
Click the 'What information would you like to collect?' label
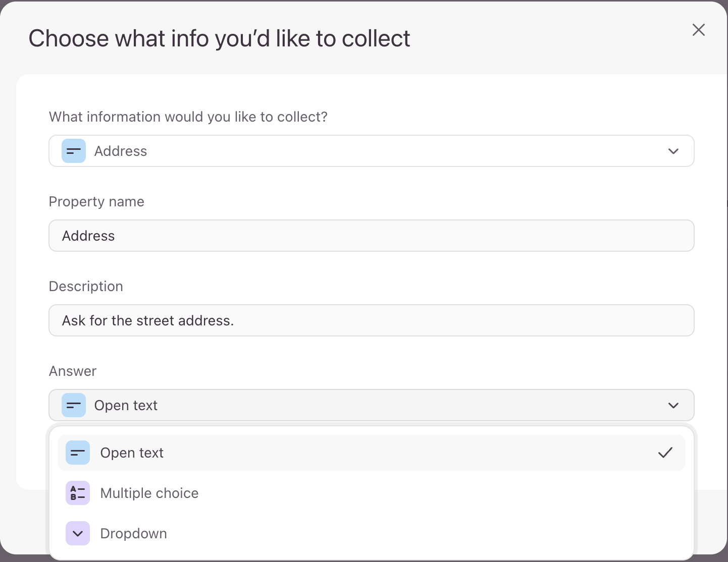coord(188,117)
